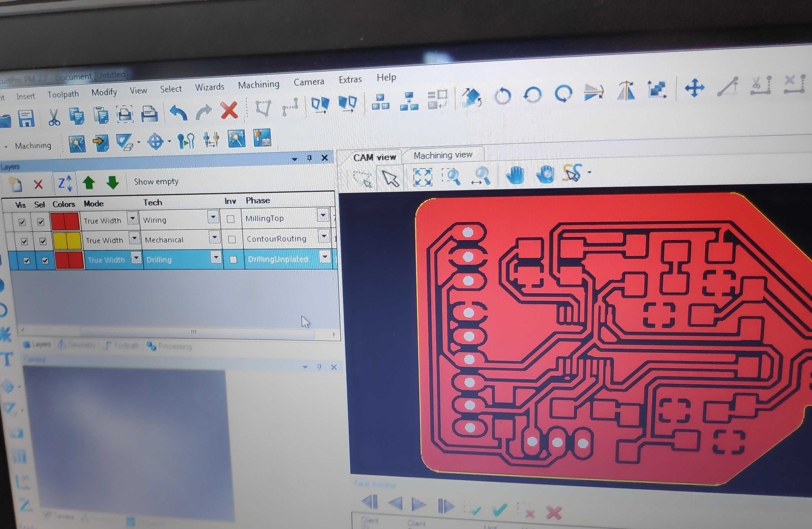This screenshot has width=812, height=529.
Task: Choose the arrow pointer selection tool
Action: tap(390, 178)
